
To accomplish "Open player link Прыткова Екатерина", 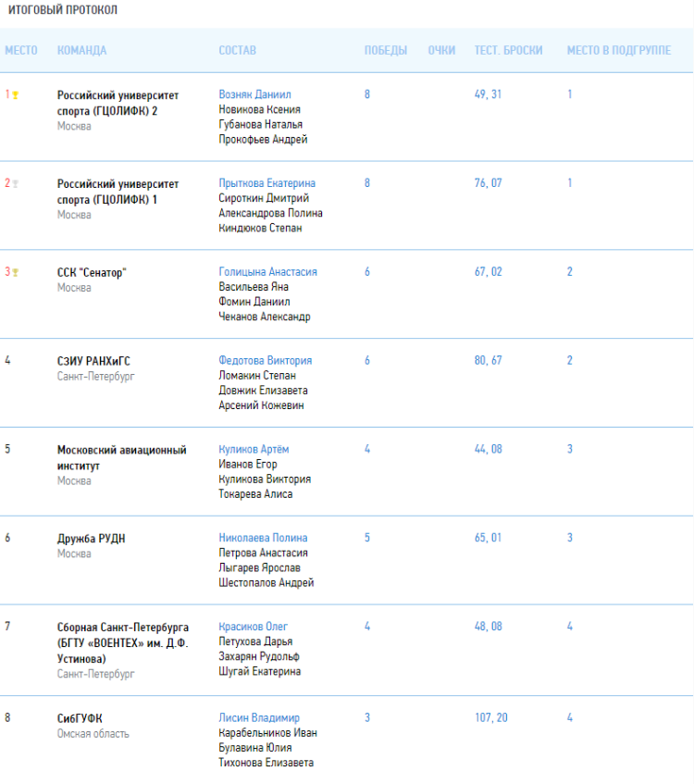I will coord(266,183).
